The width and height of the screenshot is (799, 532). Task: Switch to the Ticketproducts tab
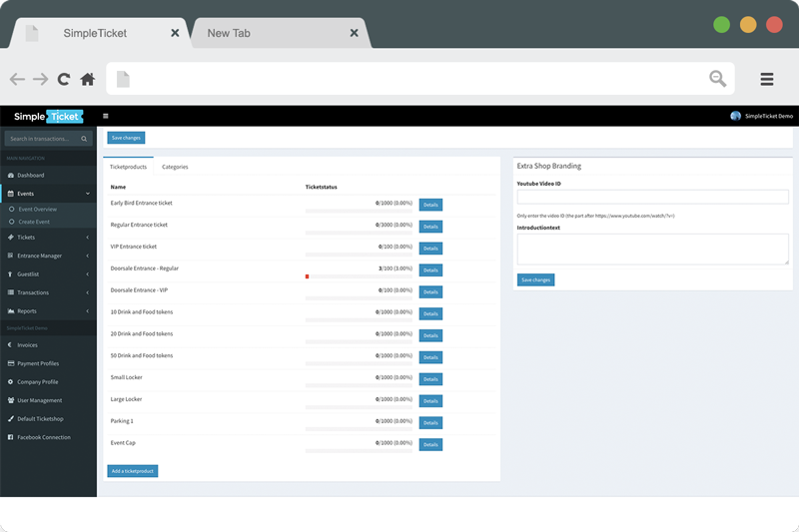128,167
